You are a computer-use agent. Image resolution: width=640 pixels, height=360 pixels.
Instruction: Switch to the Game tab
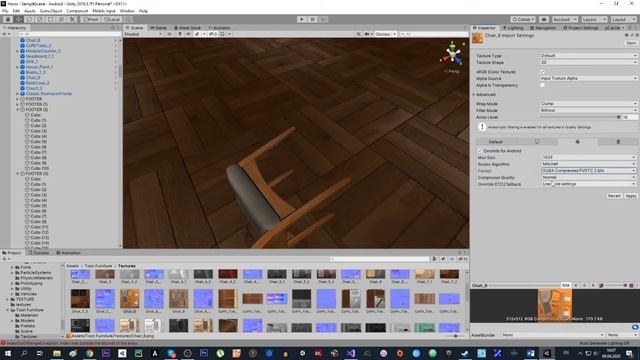pos(159,28)
